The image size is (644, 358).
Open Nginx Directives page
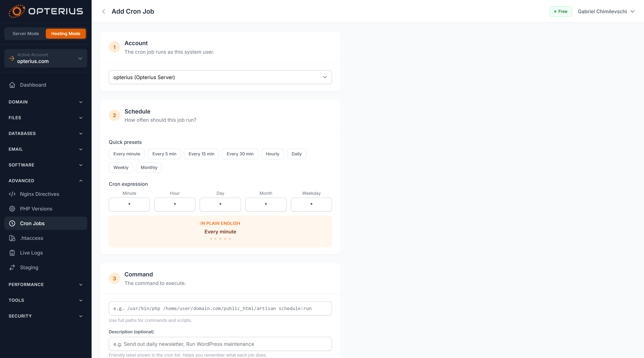pos(46,194)
